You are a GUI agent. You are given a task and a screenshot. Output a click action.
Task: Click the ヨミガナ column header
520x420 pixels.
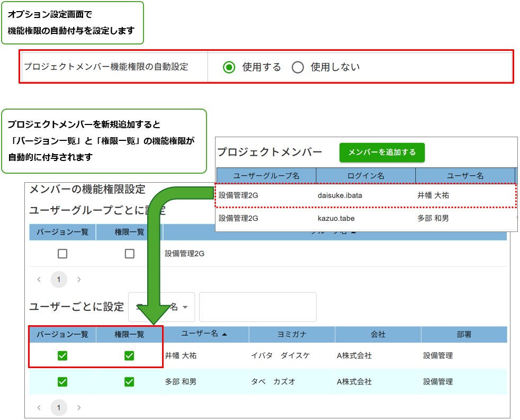coord(292,335)
